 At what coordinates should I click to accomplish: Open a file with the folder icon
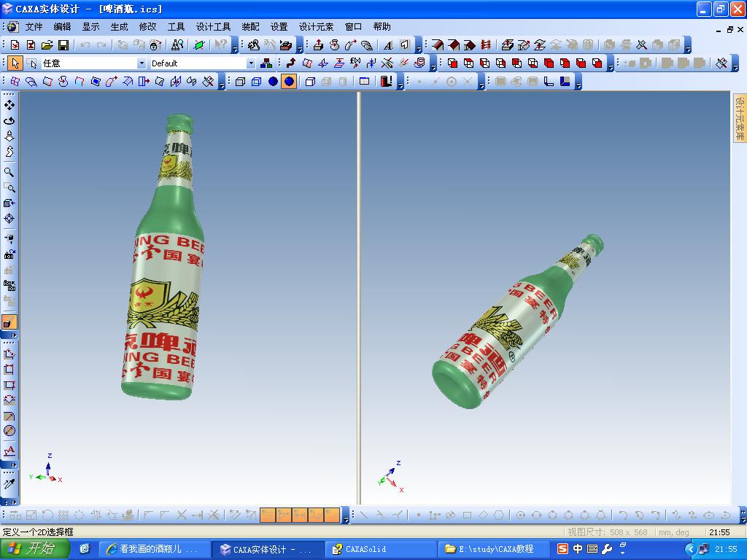[x=47, y=44]
